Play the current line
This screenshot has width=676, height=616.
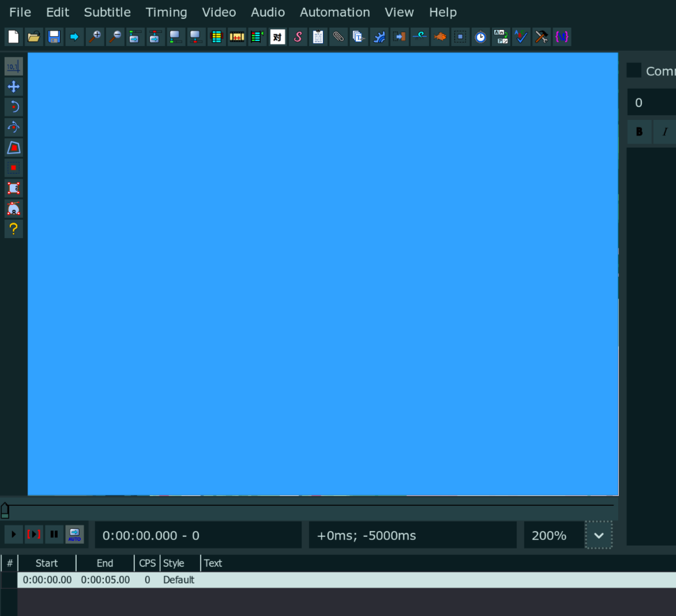tap(33, 535)
